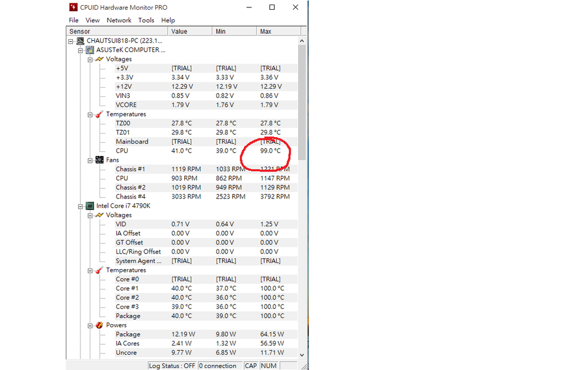Select the Chassis #4 fan row
Image resolution: width=588 pixels, height=370 pixels.
(206, 197)
